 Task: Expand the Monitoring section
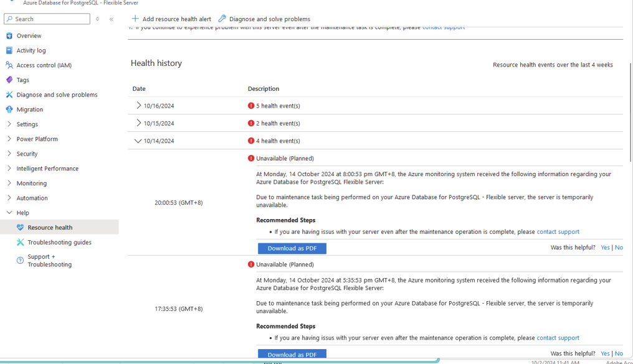(x=9, y=183)
